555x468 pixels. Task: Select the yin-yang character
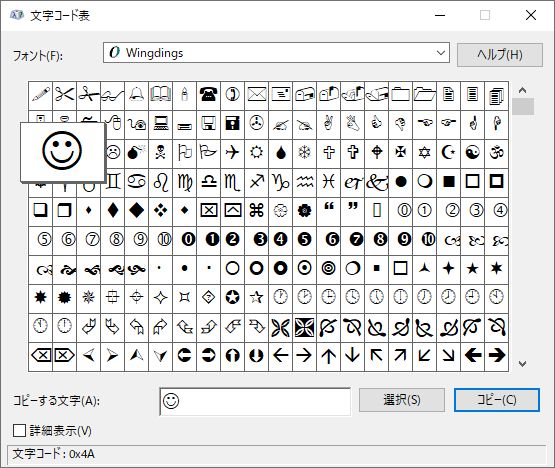tap(473, 153)
